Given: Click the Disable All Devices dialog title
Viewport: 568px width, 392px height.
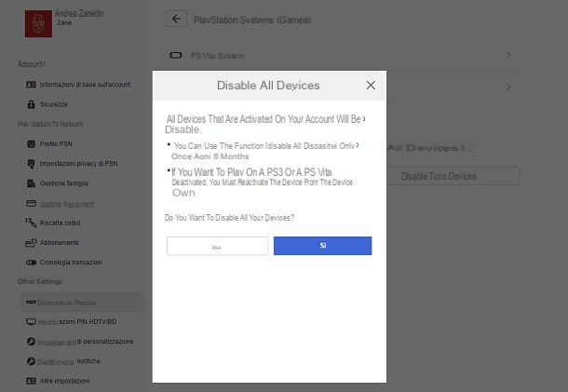Looking at the screenshot, I should pyautogui.click(x=268, y=86).
